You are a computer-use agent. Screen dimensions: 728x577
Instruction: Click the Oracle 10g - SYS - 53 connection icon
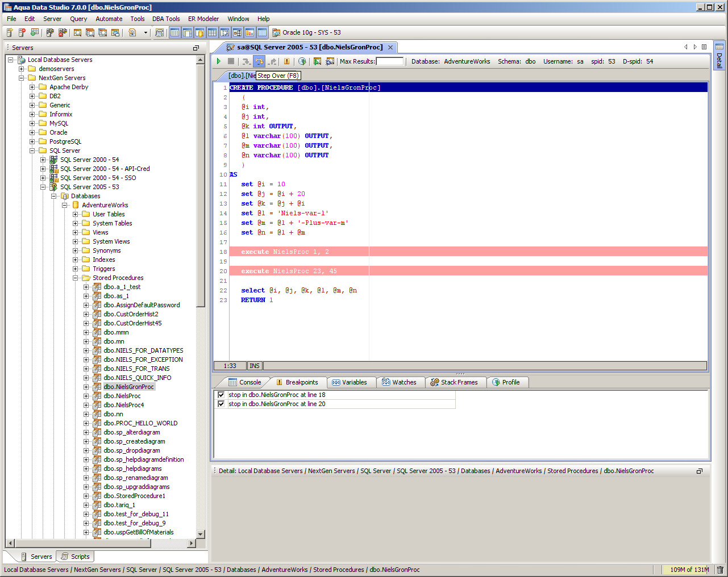[x=276, y=32]
